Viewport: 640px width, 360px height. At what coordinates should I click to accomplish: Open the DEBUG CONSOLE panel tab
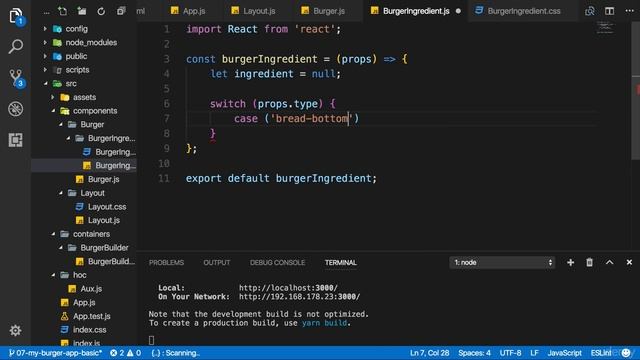tap(278, 262)
